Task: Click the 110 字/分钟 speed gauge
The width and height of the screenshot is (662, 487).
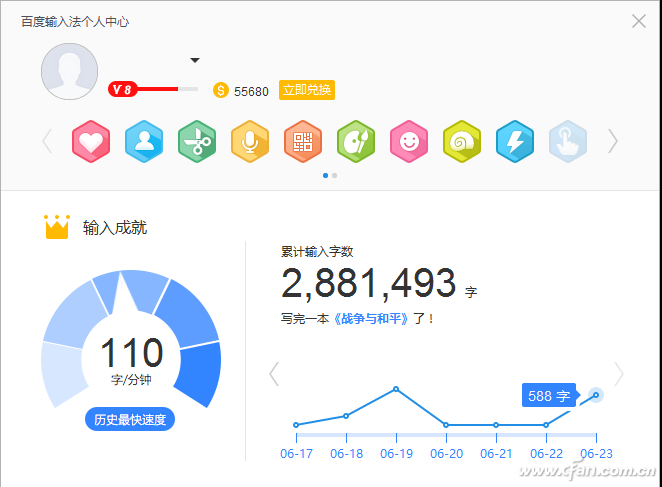Action: click(x=131, y=339)
